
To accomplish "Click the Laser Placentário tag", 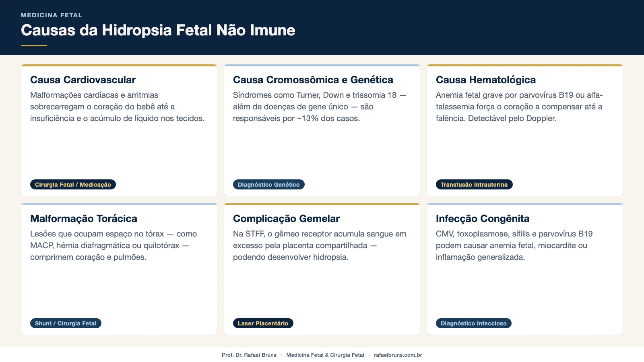I will click(x=263, y=323).
